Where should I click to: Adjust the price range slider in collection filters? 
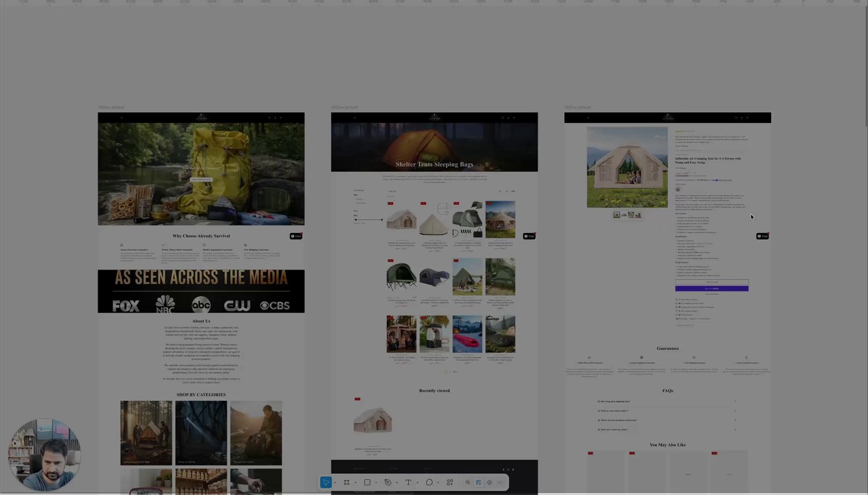[368, 220]
